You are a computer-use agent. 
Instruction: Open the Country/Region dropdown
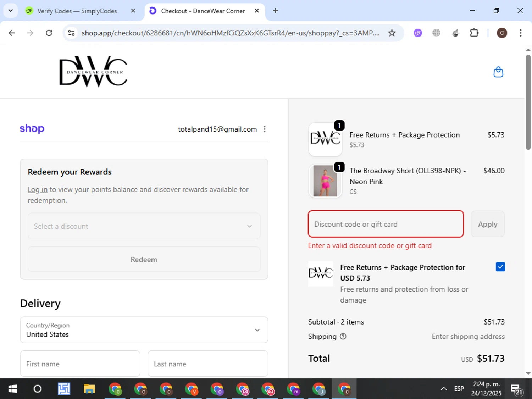click(144, 330)
